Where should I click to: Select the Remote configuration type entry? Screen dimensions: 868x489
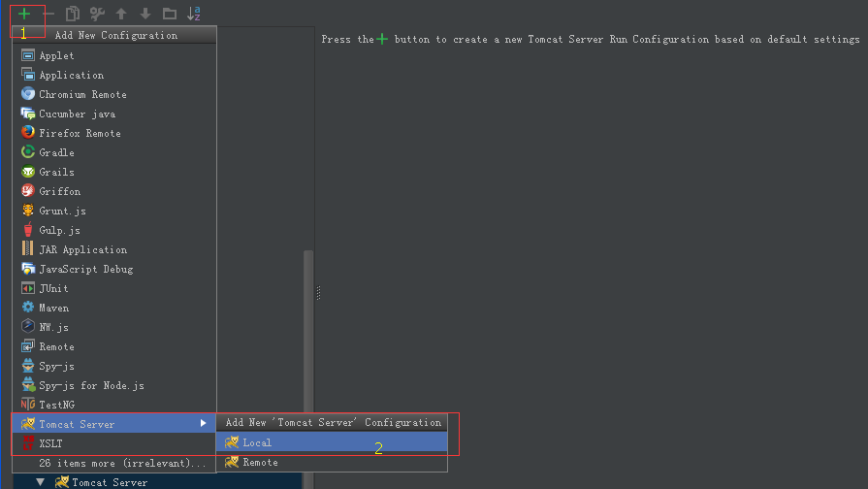114,346
